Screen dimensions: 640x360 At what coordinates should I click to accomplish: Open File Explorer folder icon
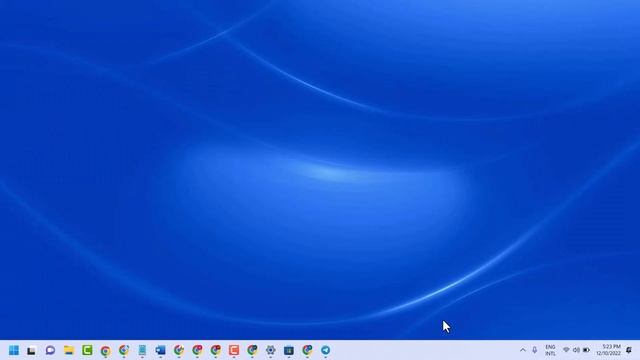pos(69,350)
